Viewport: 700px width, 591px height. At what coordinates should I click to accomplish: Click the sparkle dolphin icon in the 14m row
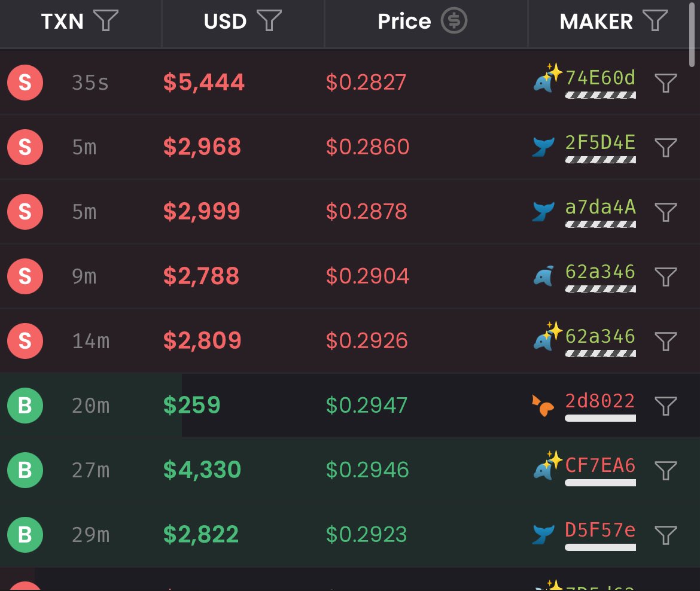[x=547, y=337]
